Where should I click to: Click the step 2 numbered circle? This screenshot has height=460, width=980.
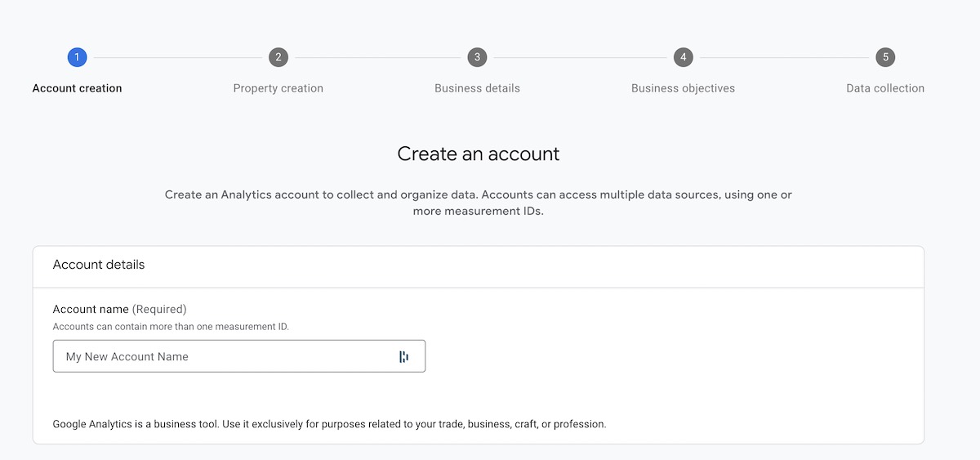pyautogui.click(x=278, y=57)
